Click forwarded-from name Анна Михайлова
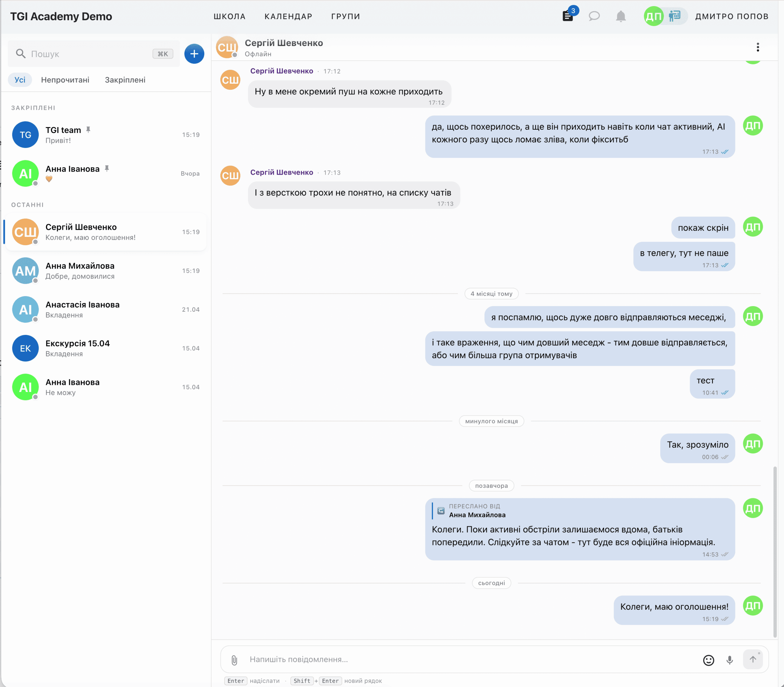Image resolution: width=784 pixels, height=687 pixels. click(x=477, y=515)
